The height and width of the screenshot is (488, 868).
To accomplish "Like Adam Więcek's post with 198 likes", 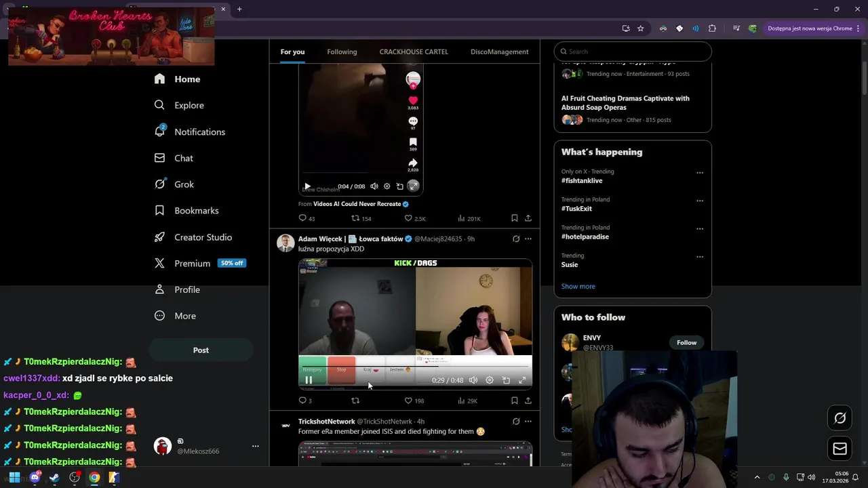I will coord(408,401).
